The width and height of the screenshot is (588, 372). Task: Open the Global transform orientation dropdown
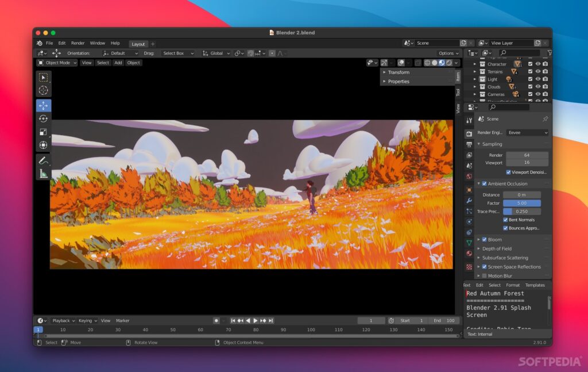(216, 53)
